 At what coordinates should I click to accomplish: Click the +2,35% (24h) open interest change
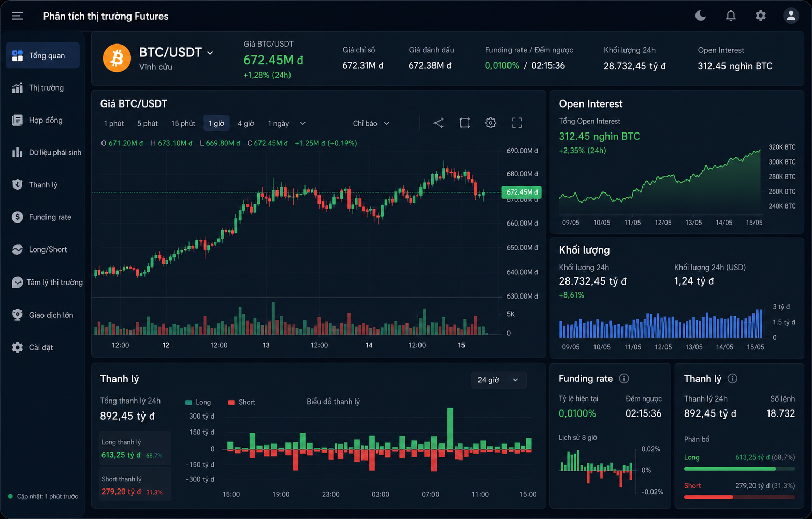582,151
